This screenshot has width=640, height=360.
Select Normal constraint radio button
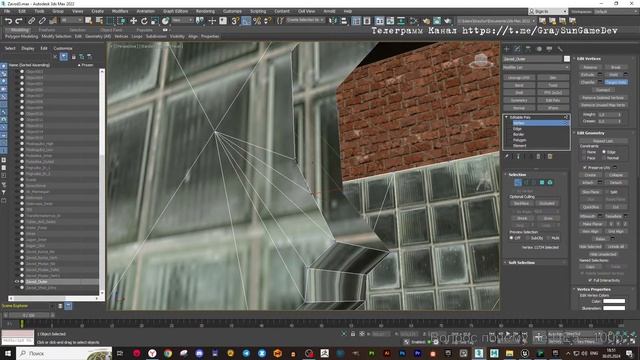coord(604,158)
